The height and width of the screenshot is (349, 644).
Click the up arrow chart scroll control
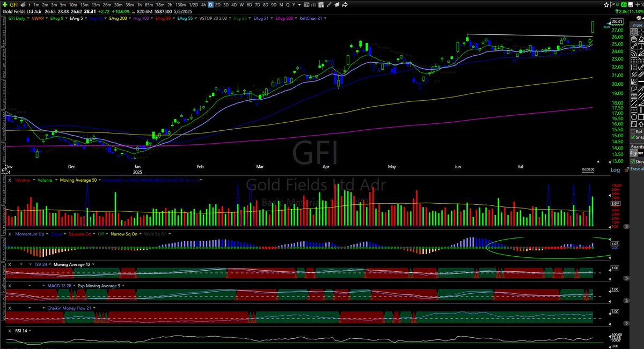coord(598,161)
